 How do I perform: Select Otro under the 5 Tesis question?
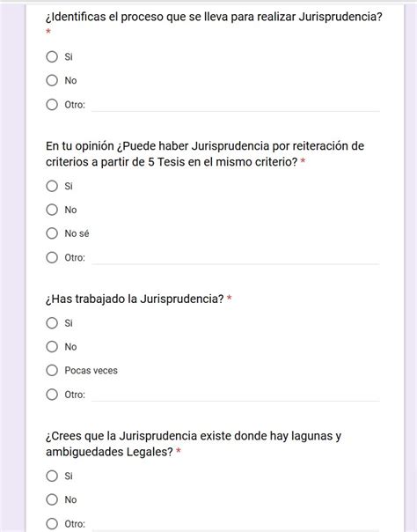[x=52, y=257]
